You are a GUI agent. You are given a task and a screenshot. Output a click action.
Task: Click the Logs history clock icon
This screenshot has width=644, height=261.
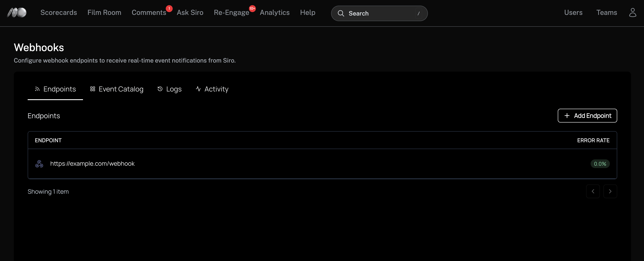[160, 89]
